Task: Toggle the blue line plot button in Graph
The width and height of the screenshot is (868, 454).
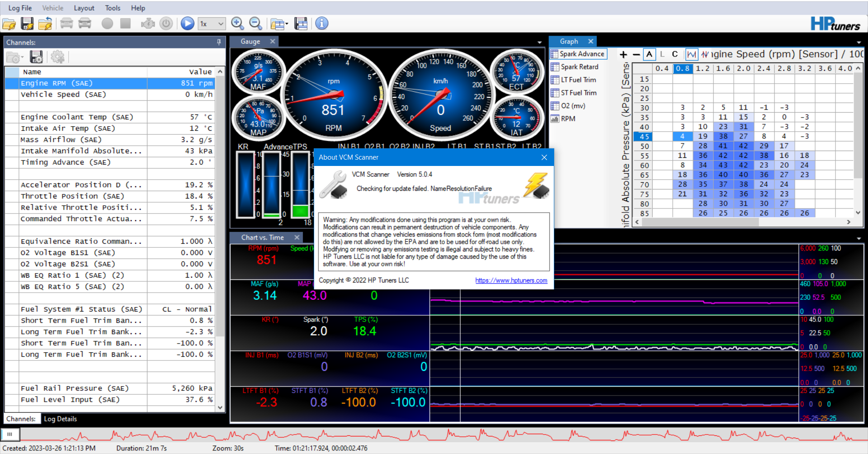Action: (691, 54)
